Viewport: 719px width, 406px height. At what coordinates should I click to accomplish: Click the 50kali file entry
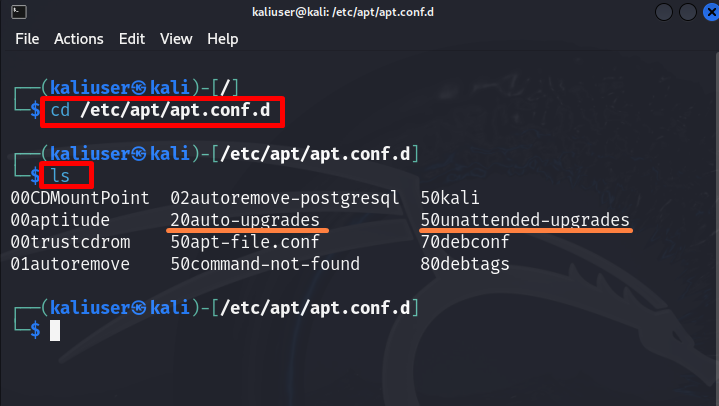click(x=450, y=198)
